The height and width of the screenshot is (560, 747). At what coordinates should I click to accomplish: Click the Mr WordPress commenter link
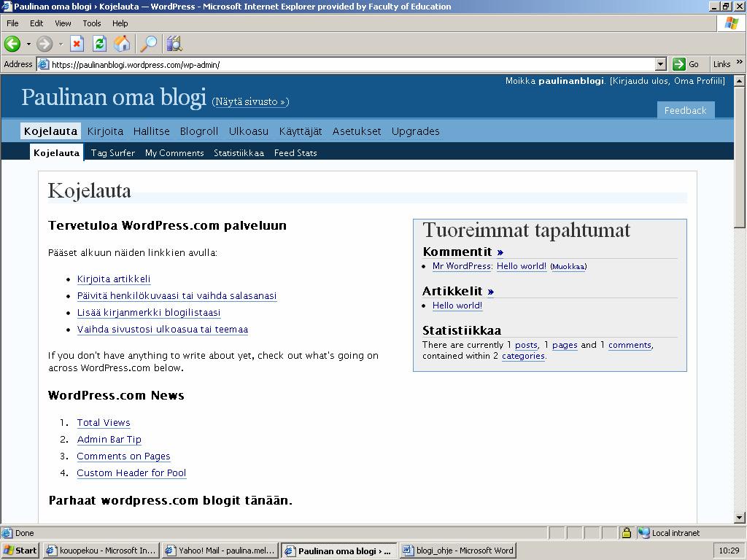click(462, 266)
